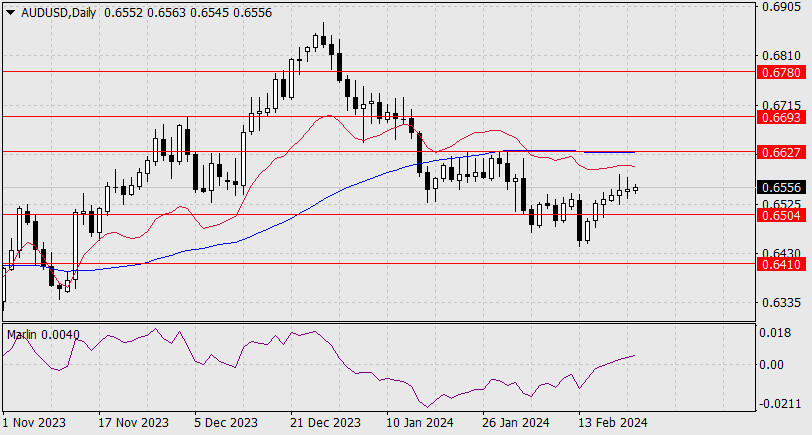
Task: Click the 0.6780 red price level label
Action: click(781, 72)
